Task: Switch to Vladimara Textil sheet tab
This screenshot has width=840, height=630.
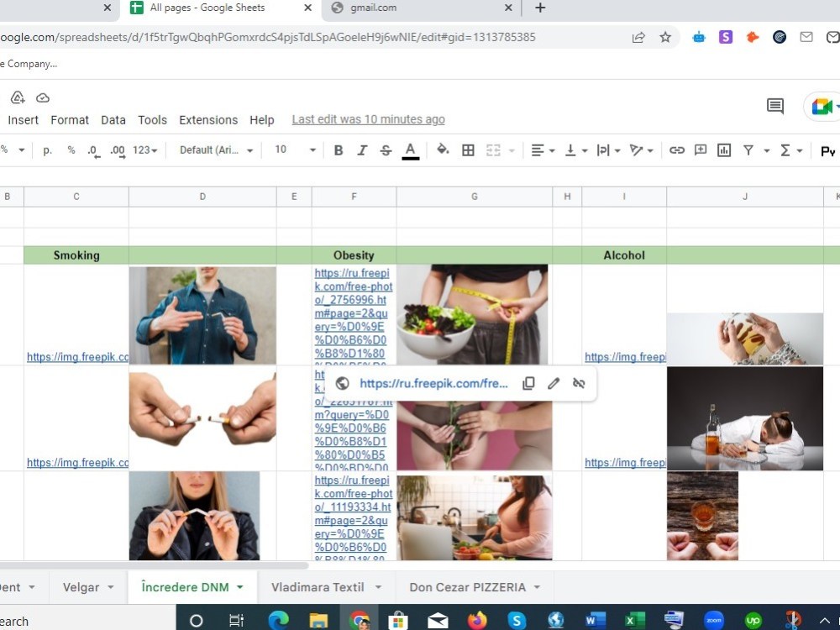Action: pyautogui.click(x=318, y=587)
